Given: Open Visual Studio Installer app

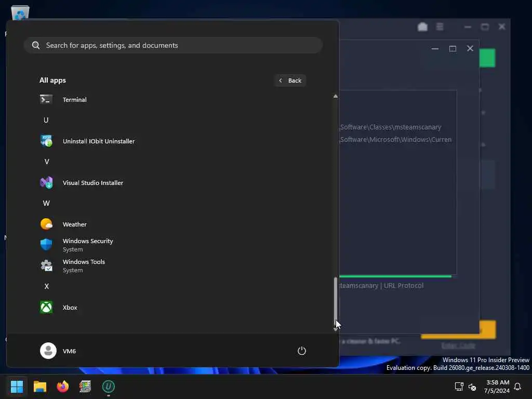Looking at the screenshot, I should click(x=172, y=182).
